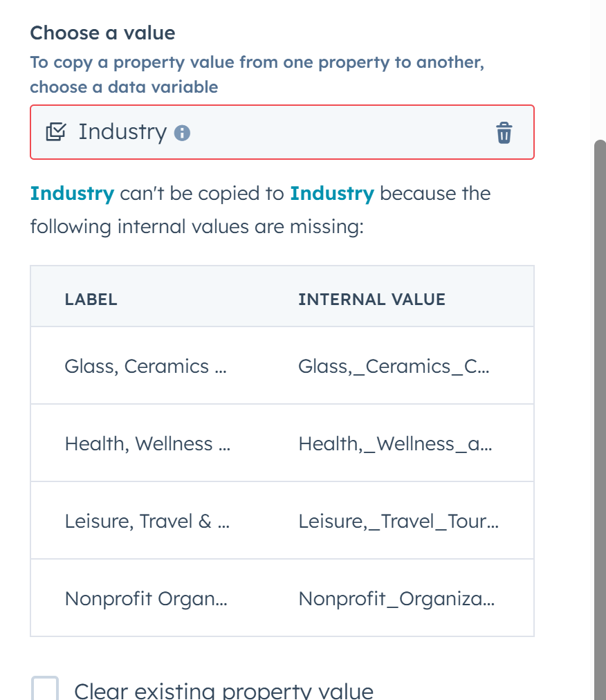
Task: Click the Health,_Wellness_a internal value
Action: [x=396, y=443]
